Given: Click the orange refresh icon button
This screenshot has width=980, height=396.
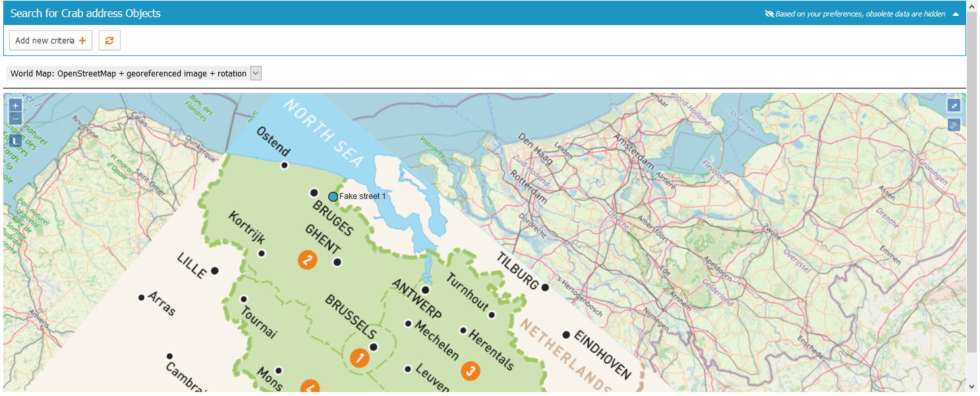Looking at the screenshot, I should pyautogui.click(x=109, y=40).
